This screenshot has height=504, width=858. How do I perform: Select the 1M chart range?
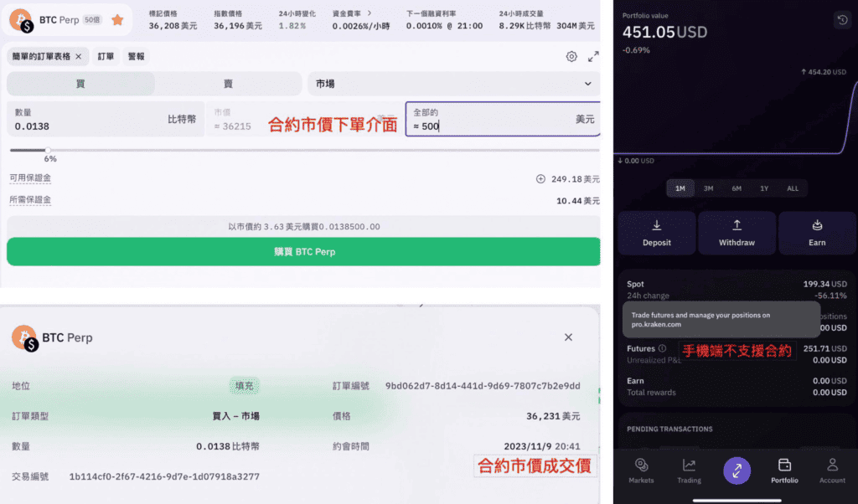[x=680, y=188]
